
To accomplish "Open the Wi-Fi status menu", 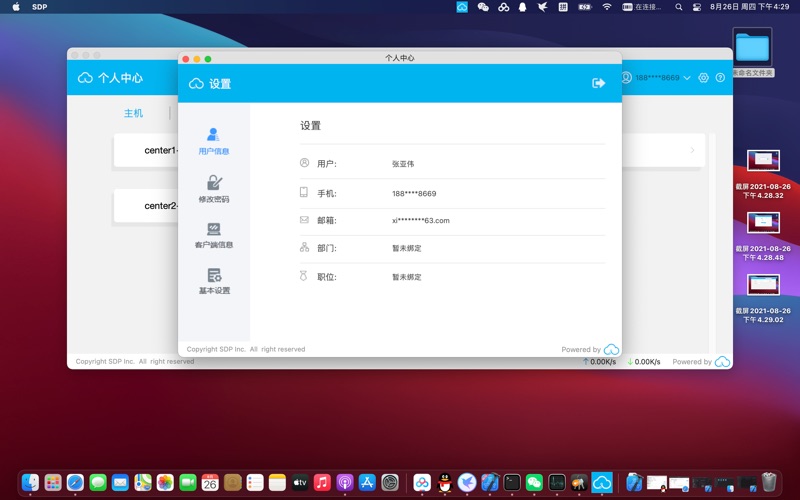I will click(x=607, y=7).
